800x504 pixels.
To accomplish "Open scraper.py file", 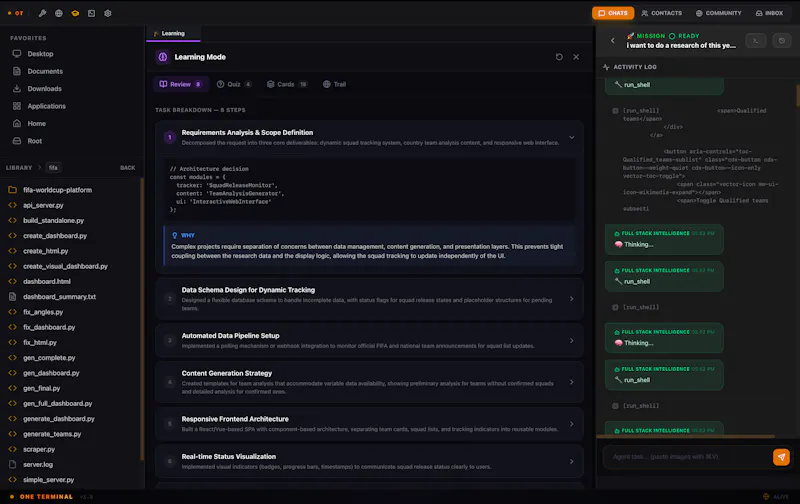I will coord(39,449).
